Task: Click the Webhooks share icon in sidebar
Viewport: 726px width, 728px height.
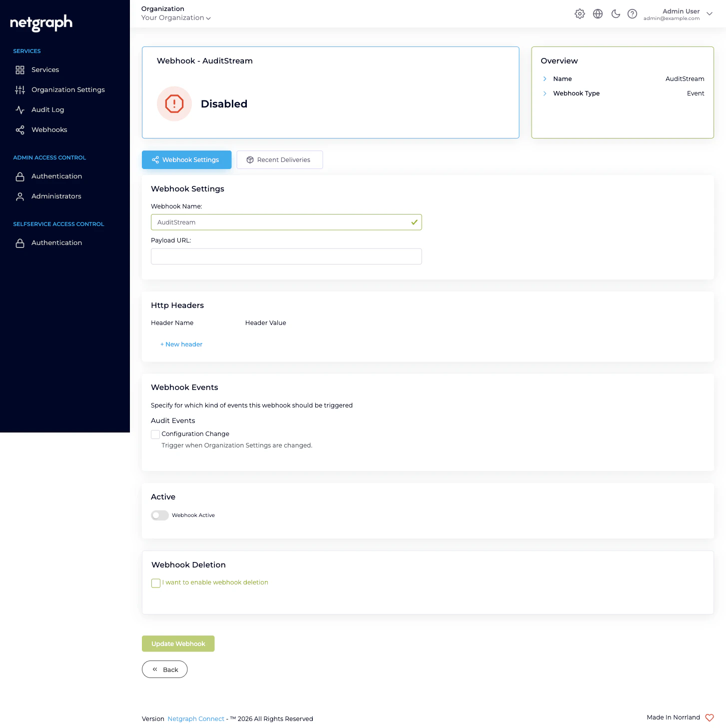Action: coord(20,129)
